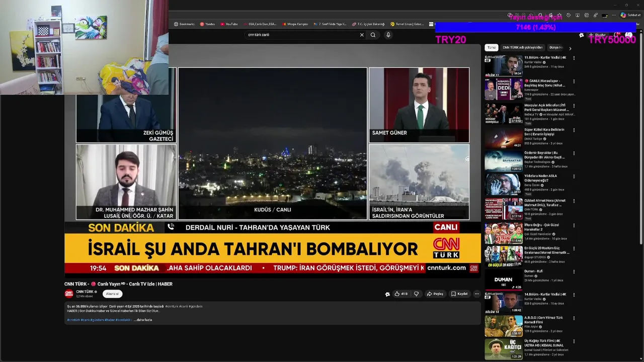Open title 14.Bölüm - Kurtlar Vadisi
Image resolution: width=644 pixels, height=362 pixels.
(x=545, y=294)
